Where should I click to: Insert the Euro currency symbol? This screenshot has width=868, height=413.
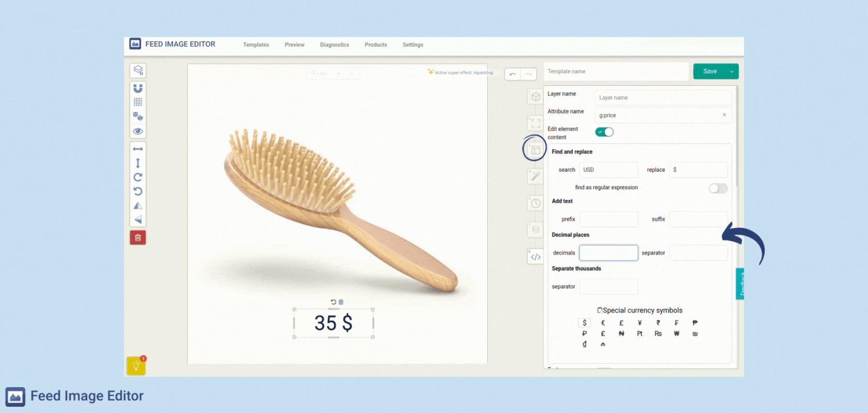point(602,323)
